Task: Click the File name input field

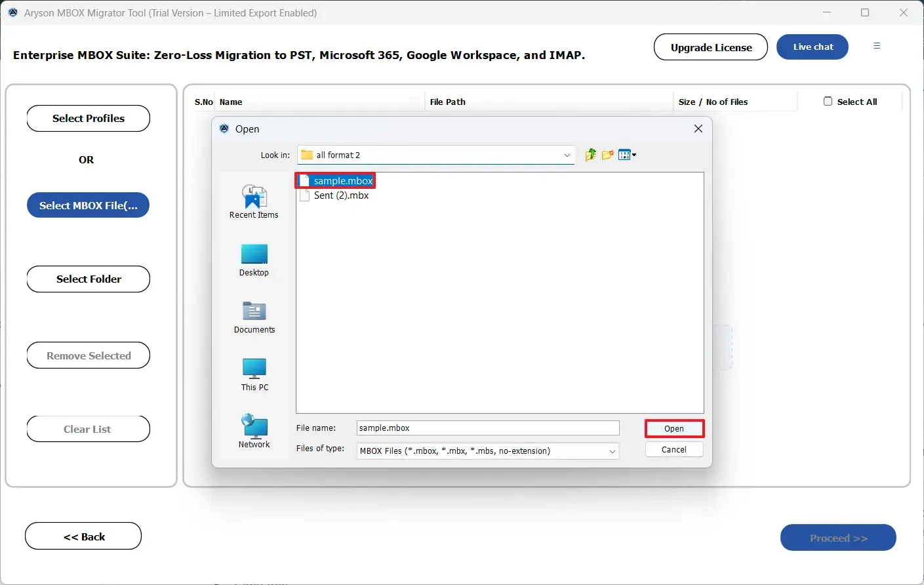Action: [x=488, y=428]
